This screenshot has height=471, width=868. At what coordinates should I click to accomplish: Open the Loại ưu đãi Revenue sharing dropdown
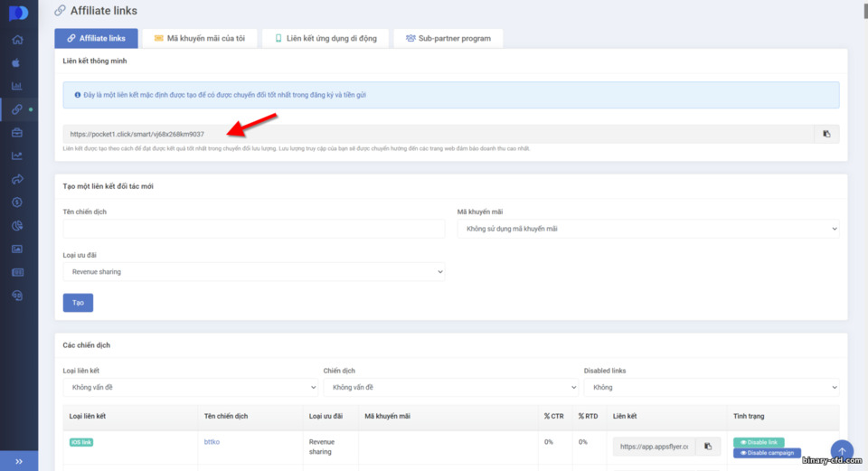coord(254,272)
